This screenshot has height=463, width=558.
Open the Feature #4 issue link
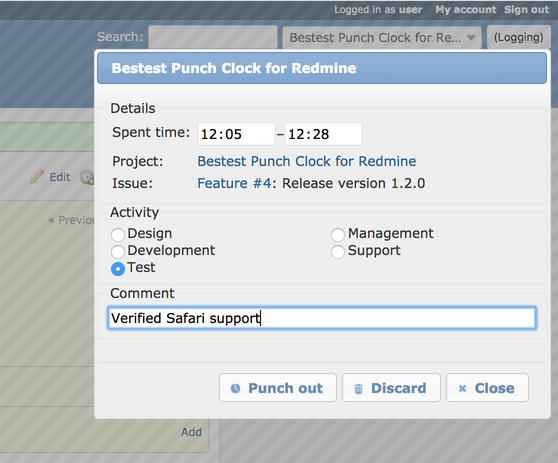(x=235, y=183)
